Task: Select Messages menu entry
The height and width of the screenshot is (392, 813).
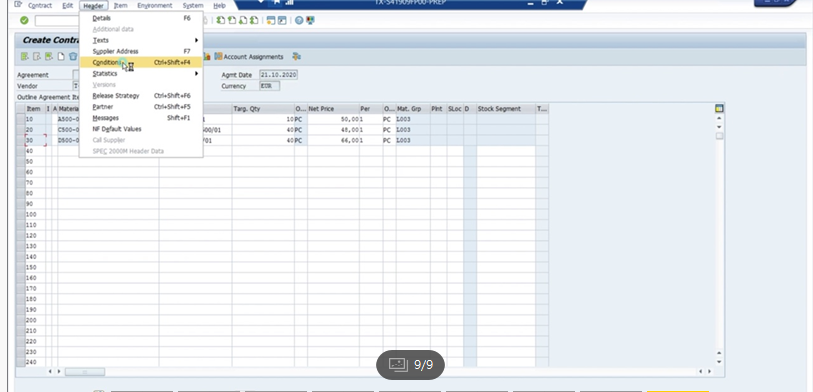Action: [141, 118]
